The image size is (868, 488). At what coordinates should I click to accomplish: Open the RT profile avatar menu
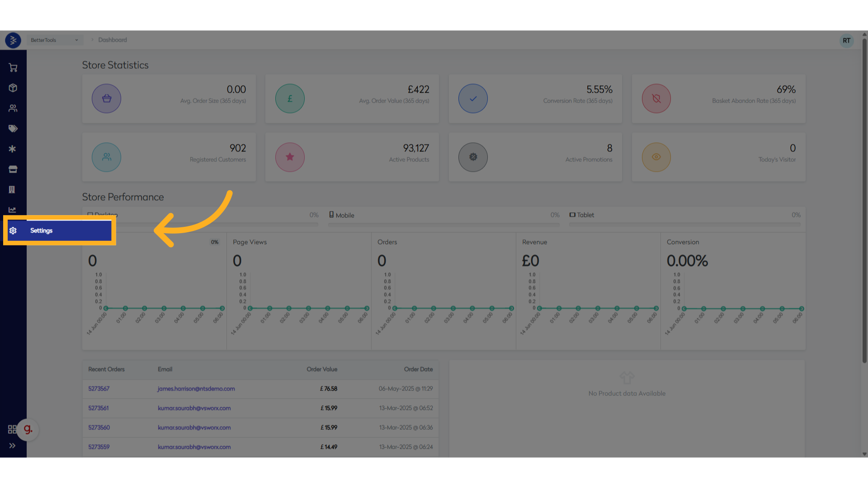point(846,40)
